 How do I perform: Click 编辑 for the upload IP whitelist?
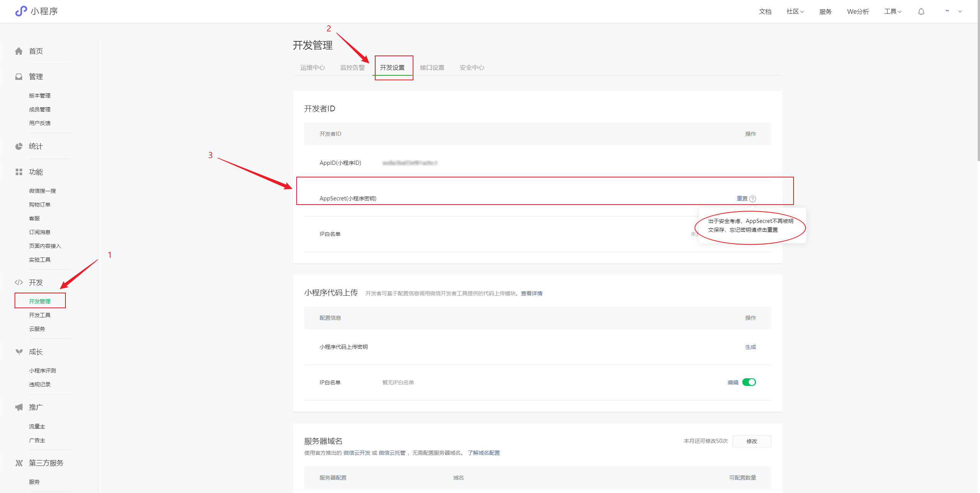pyautogui.click(x=733, y=382)
